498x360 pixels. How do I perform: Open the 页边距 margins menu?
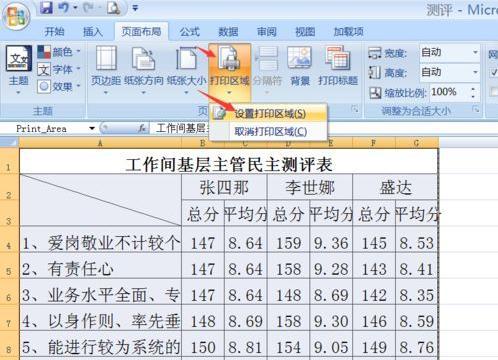(106, 70)
